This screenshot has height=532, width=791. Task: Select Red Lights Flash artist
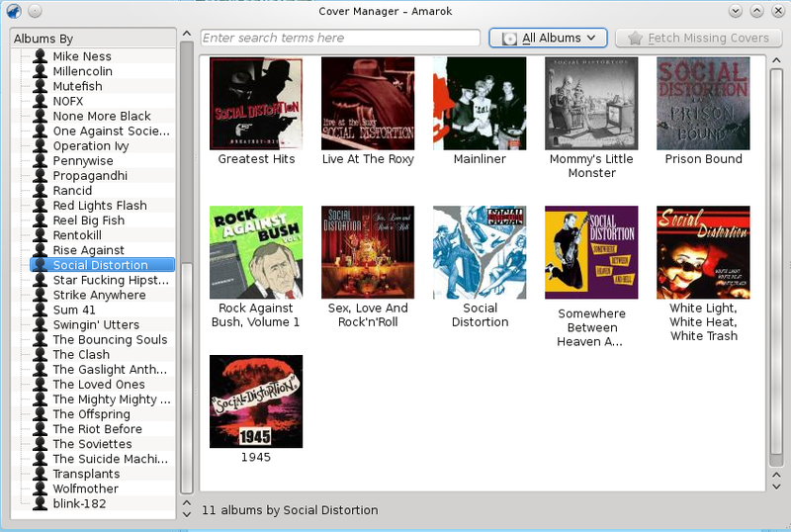[103, 206]
